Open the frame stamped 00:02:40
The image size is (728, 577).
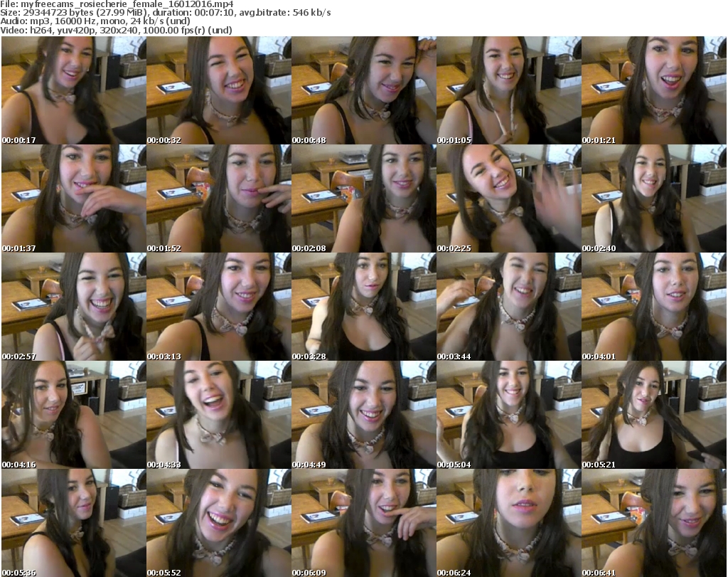point(654,198)
